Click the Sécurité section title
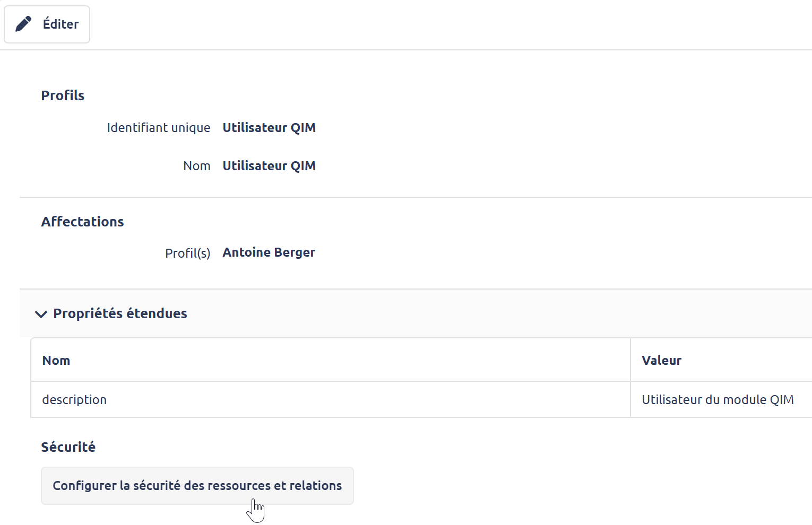The width and height of the screenshot is (812, 525). click(x=68, y=447)
